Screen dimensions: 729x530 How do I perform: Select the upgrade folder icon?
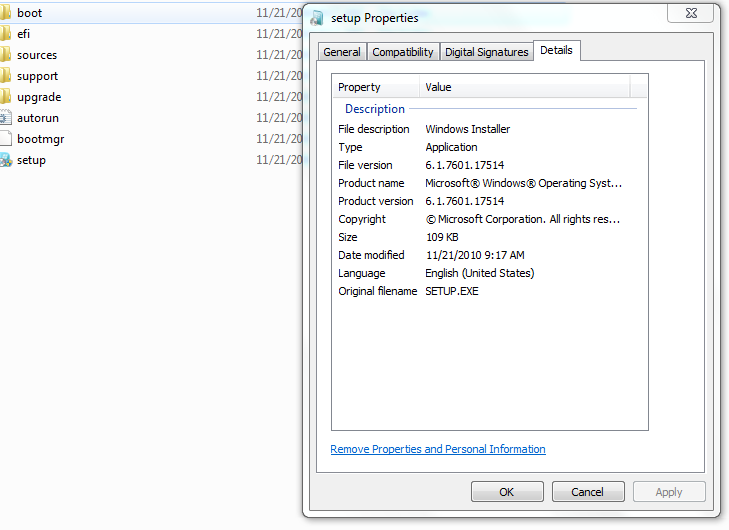coord(5,97)
